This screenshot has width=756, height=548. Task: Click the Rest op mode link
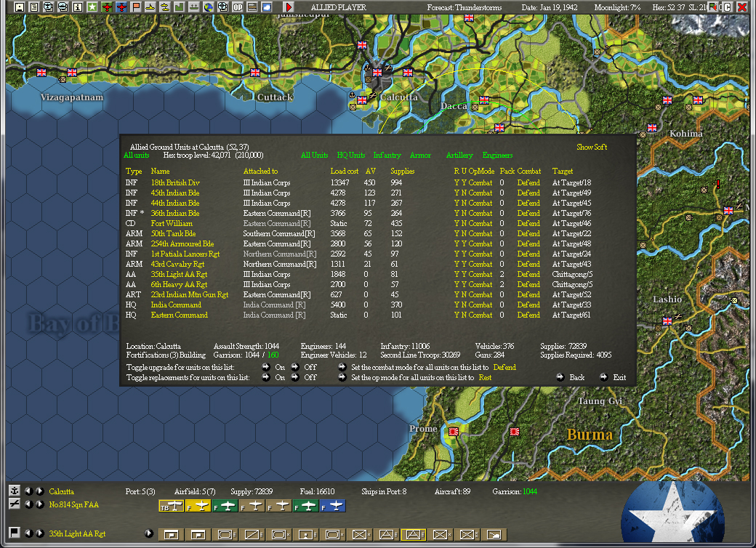click(x=485, y=377)
